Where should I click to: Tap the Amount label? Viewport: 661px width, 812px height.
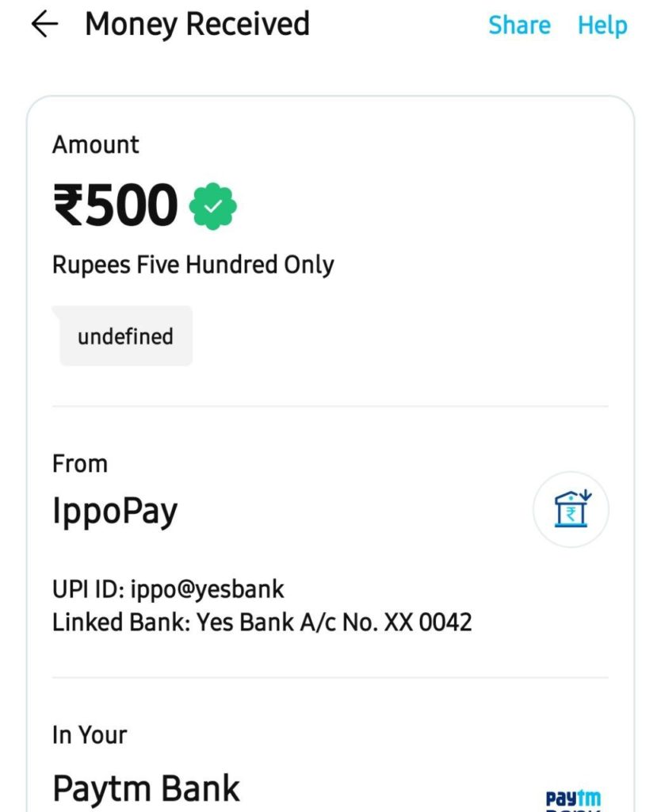coord(96,144)
